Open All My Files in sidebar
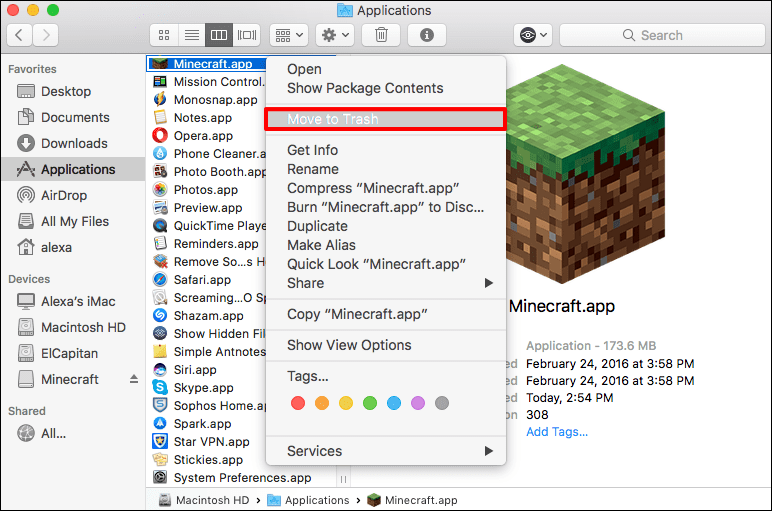The width and height of the screenshot is (772, 511). click(x=73, y=222)
